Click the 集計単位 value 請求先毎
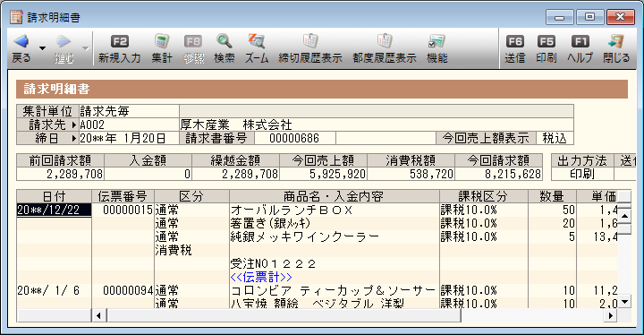The height and width of the screenshot is (335, 644). click(x=129, y=111)
